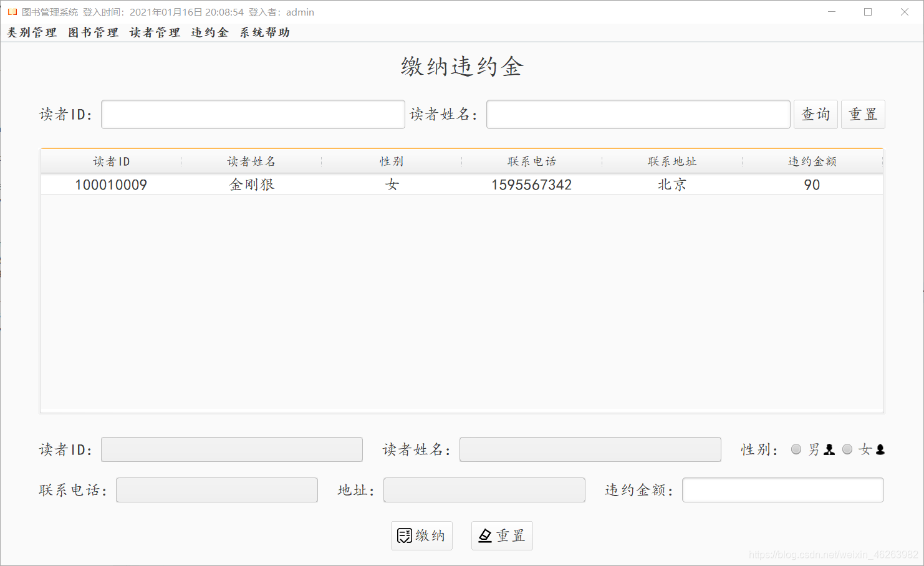Sort by 联系地址 column header
This screenshot has width=924, height=566.
672,161
